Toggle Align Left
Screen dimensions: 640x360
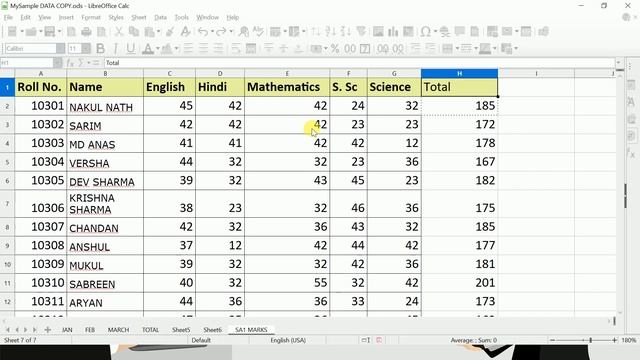tap(188, 49)
